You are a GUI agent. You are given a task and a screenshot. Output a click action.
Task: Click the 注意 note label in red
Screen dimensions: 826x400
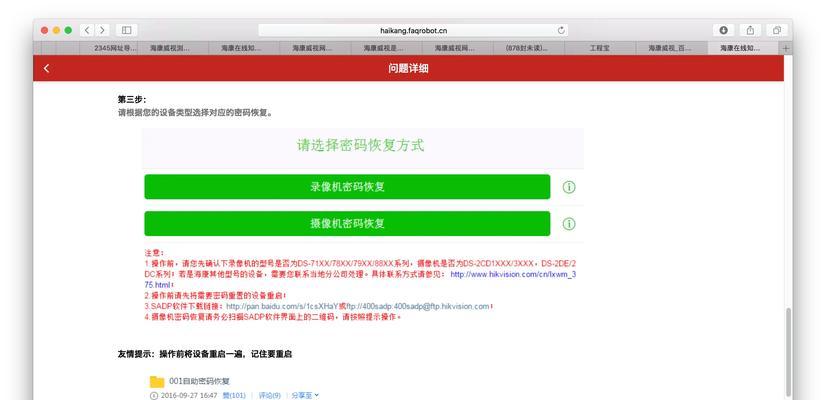click(154, 253)
